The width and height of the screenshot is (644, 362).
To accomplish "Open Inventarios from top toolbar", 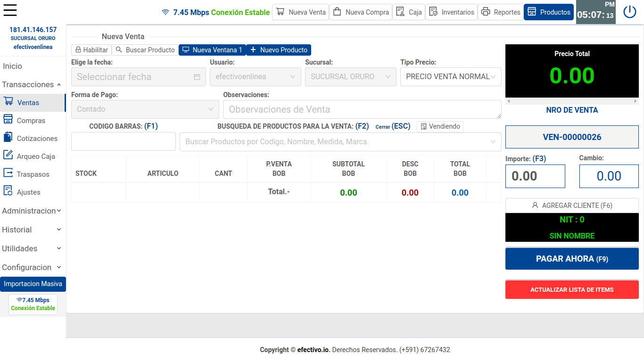I will [x=451, y=12].
